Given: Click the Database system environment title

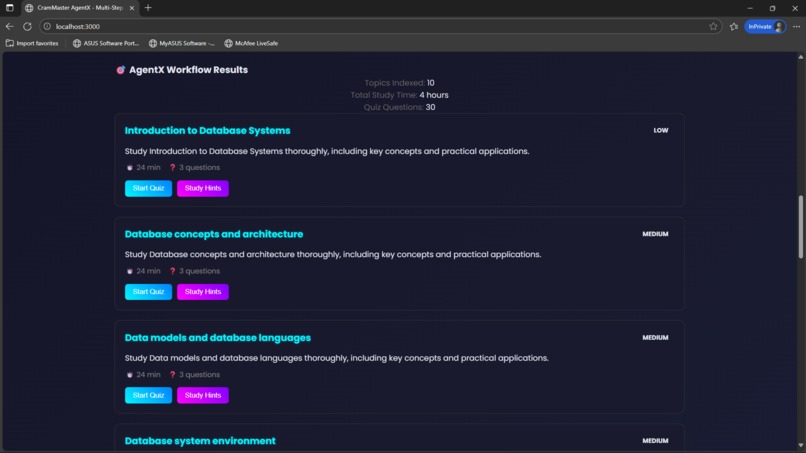Looking at the screenshot, I should coord(200,441).
